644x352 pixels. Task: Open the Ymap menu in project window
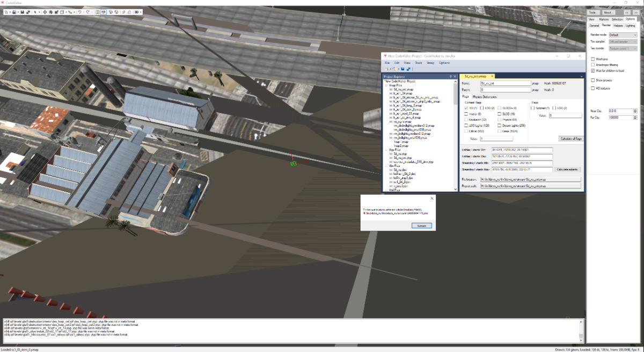pyautogui.click(x=430, y=63)
